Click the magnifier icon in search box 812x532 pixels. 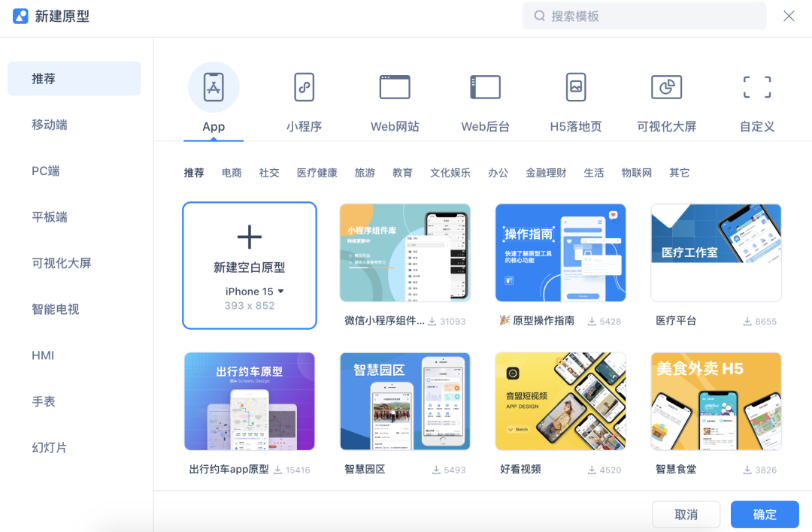click(x=539, y=16)
